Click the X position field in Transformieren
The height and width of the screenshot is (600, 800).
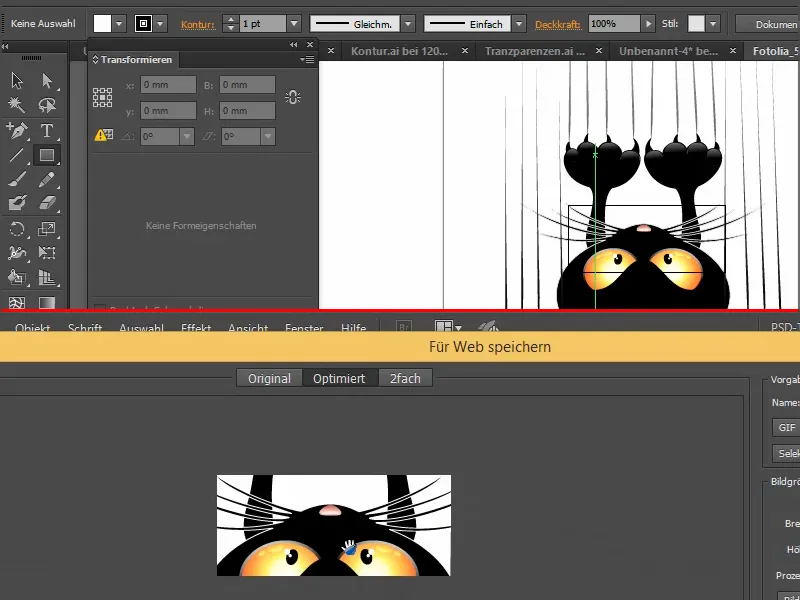[168, 85]
